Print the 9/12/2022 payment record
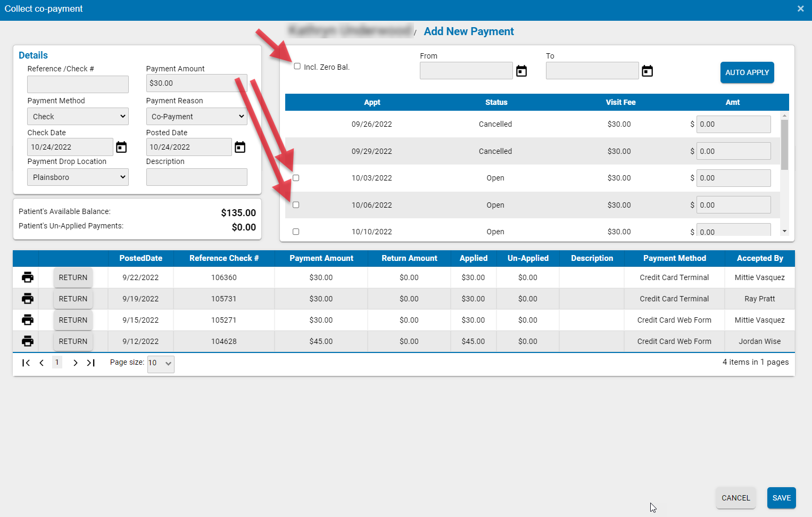Screen dimensions: 812x517 click(x=27, y=341)
